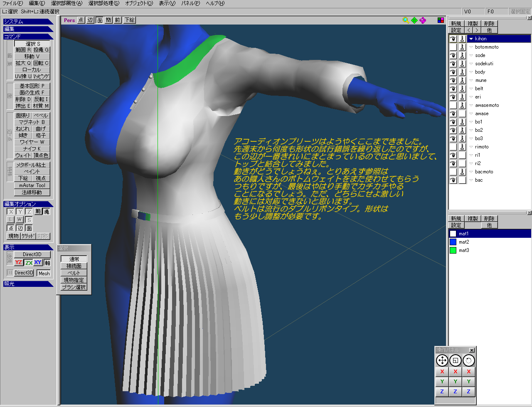
Task: Show the botommoto object
Action: coord(453,47)
